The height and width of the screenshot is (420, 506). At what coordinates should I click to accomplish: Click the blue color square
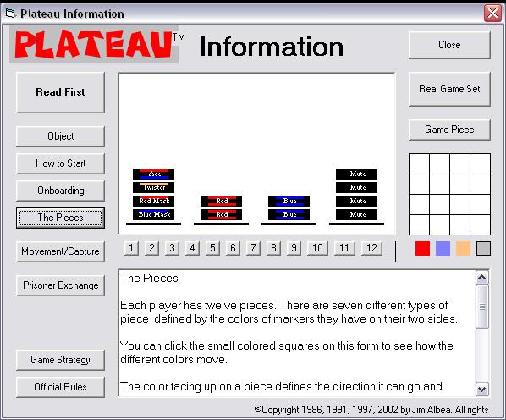coord(443,249)
